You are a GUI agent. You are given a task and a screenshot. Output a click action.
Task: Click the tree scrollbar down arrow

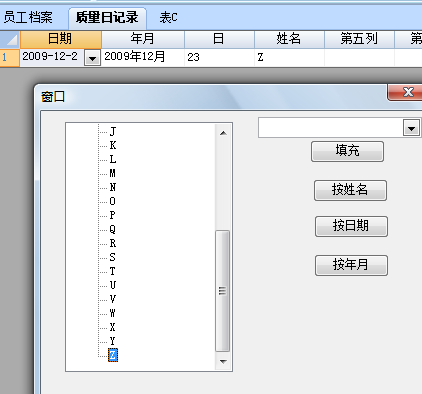point(223,361)
